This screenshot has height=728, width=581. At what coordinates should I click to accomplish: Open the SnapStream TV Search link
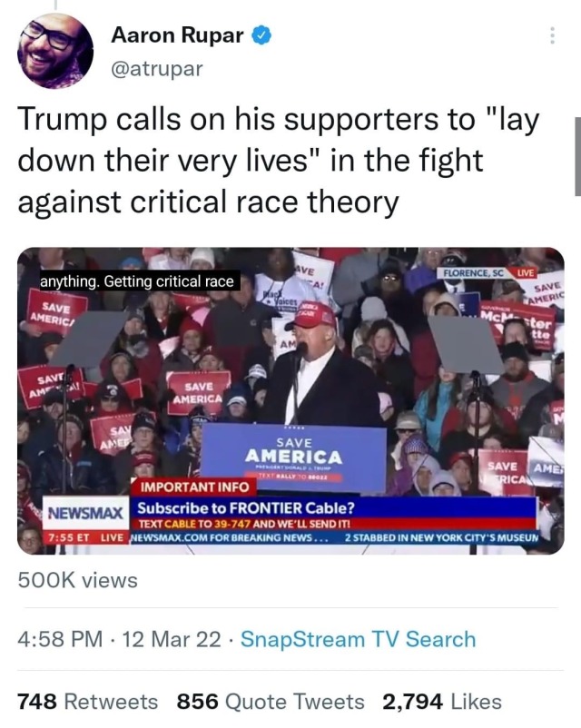(358, 639)
